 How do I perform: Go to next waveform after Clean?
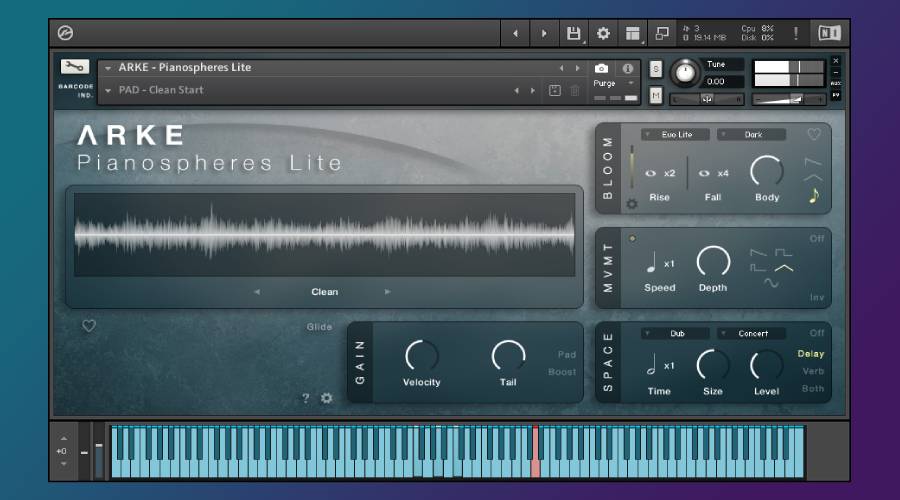(388, 292)
